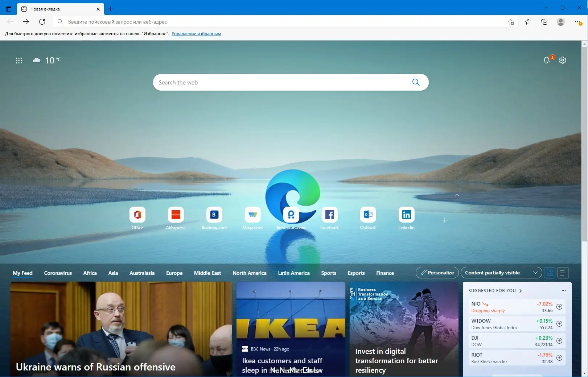Open the Facebook quick link
This screenshot has width=588, height=377.
tap(329, 218)
